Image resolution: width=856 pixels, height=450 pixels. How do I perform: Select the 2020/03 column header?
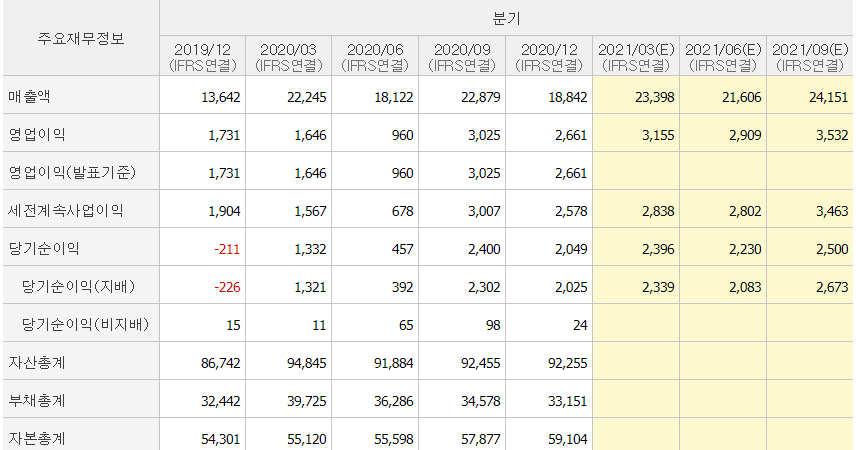point(289,57)
